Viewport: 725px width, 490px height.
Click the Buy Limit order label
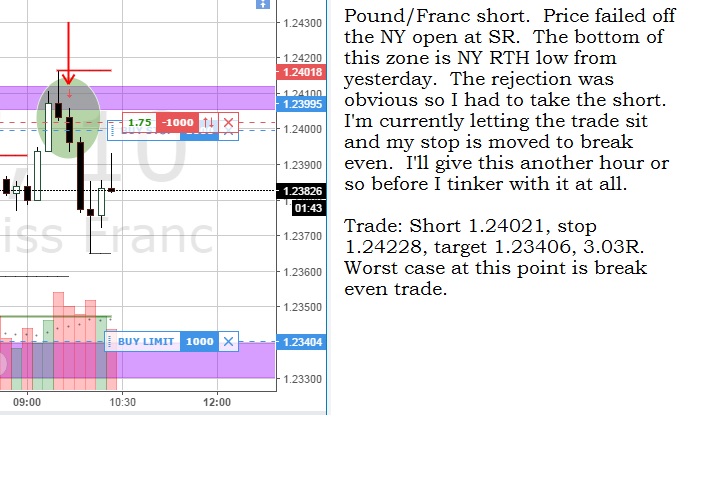point(146,342)
